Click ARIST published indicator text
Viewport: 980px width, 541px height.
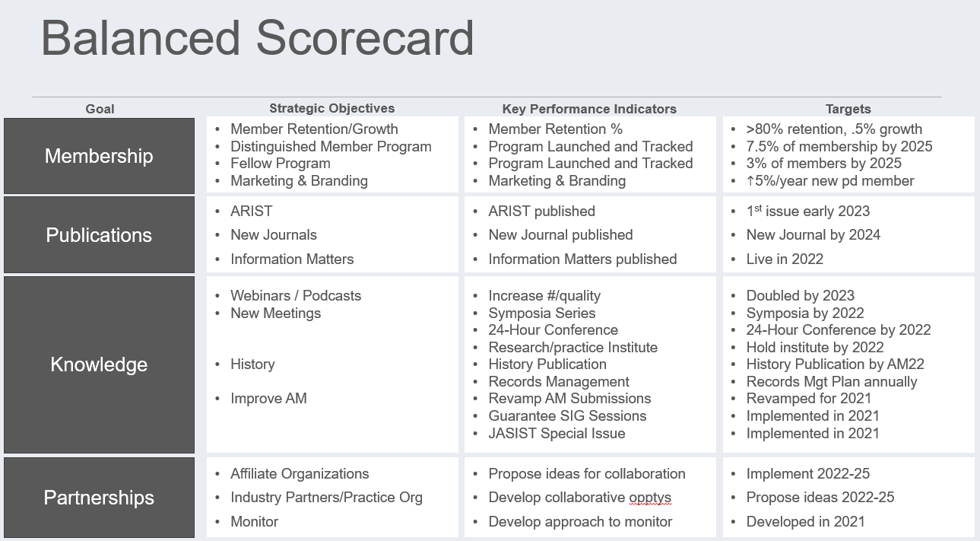point(541,211)
